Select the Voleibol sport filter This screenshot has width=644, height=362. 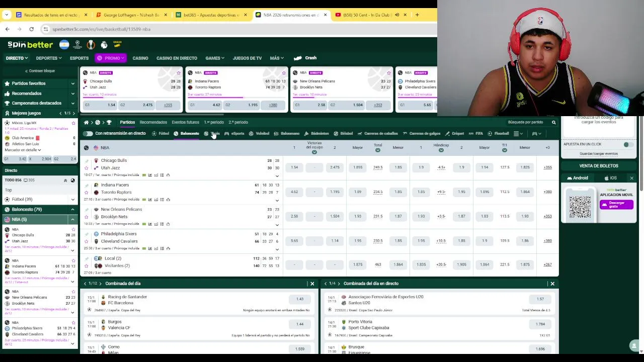(x=259, y=134)
